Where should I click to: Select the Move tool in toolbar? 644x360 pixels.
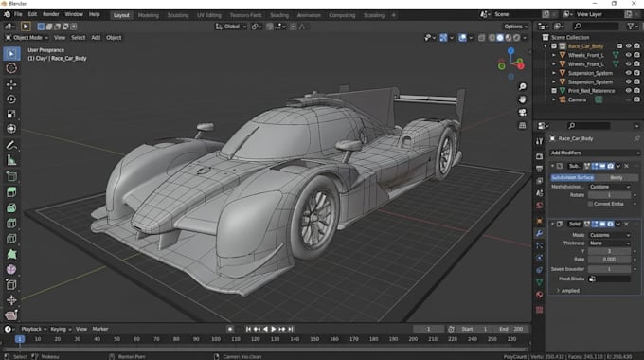pos(11,84)
